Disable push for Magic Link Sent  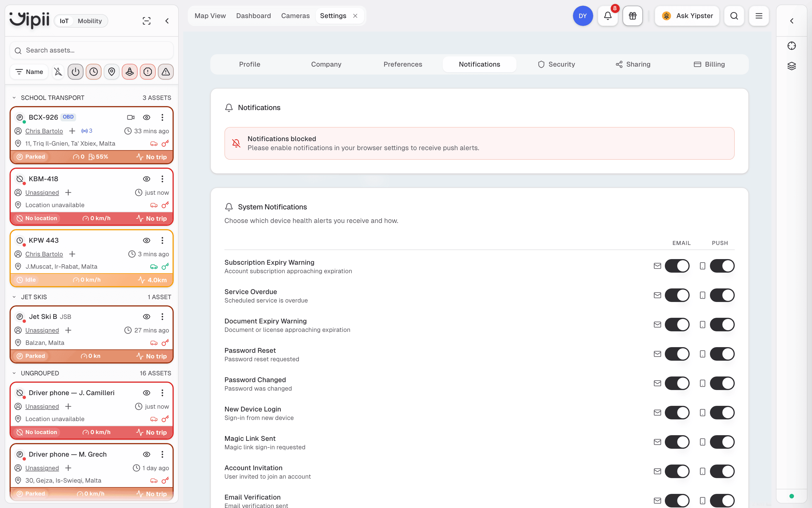pos(722,442)
